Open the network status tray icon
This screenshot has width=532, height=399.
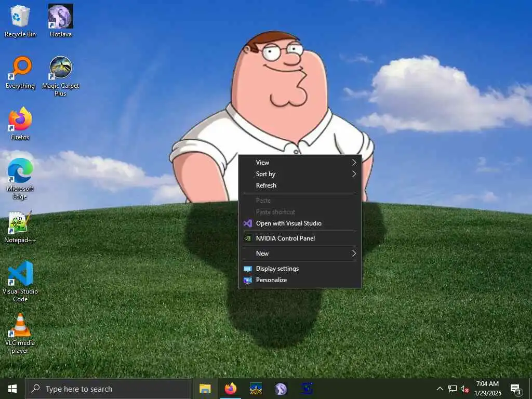coord(453,389)
